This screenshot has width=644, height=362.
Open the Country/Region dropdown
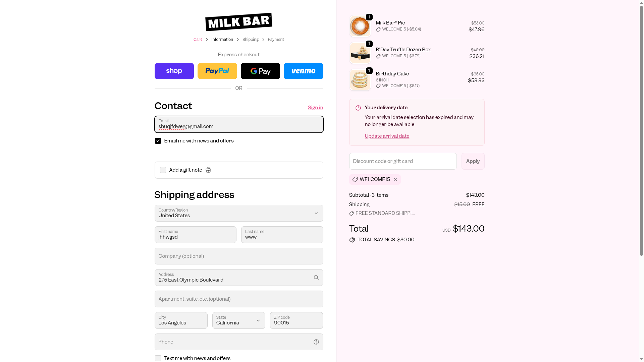click(x=238, y=213)
